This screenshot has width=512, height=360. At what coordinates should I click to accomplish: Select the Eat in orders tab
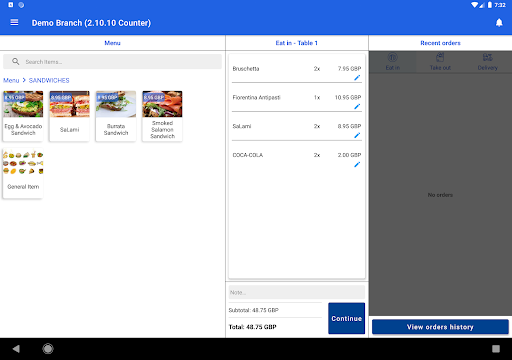pos(393,62)
